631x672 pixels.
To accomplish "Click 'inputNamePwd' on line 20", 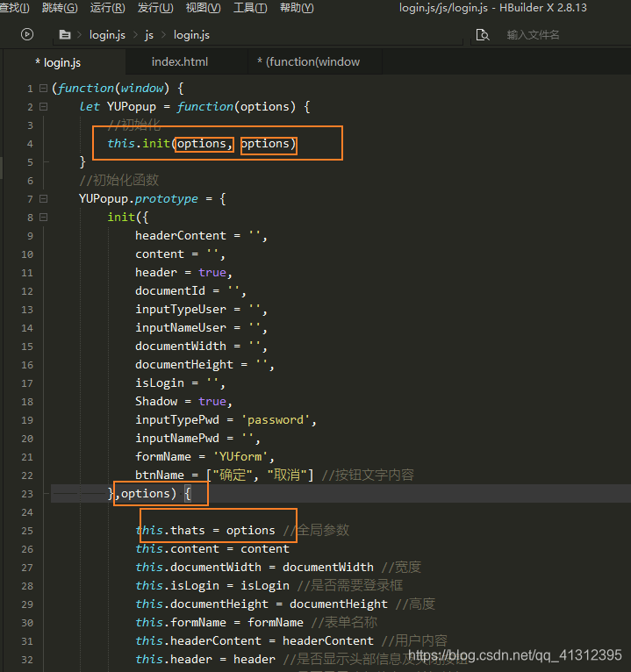I will tap(177, 439).
